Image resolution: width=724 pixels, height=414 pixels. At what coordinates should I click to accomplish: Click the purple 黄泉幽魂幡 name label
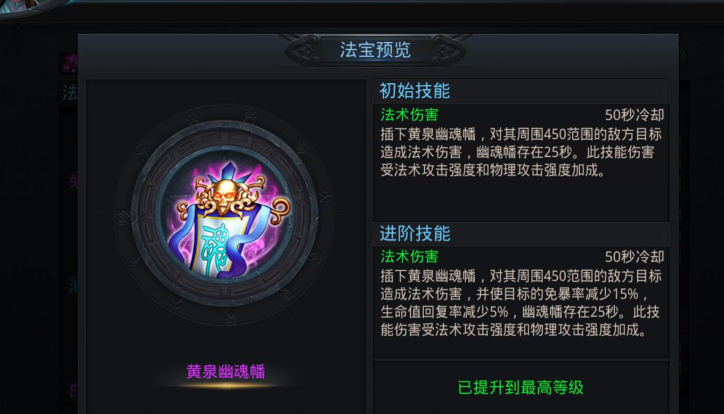225,371
